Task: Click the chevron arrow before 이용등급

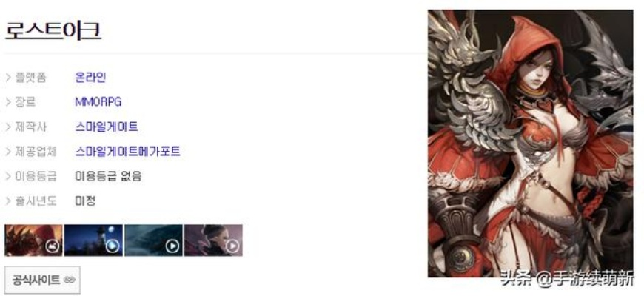Action: click(x=8, y=176)
